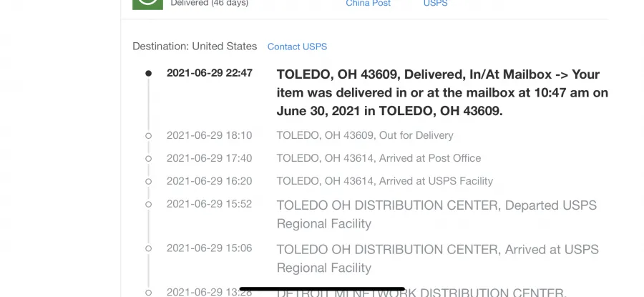Image resolution: width=644 pixels, height=297 pixels.
Task: Select the Out for Delivery timeline dot
Action: tap(148, 135)
